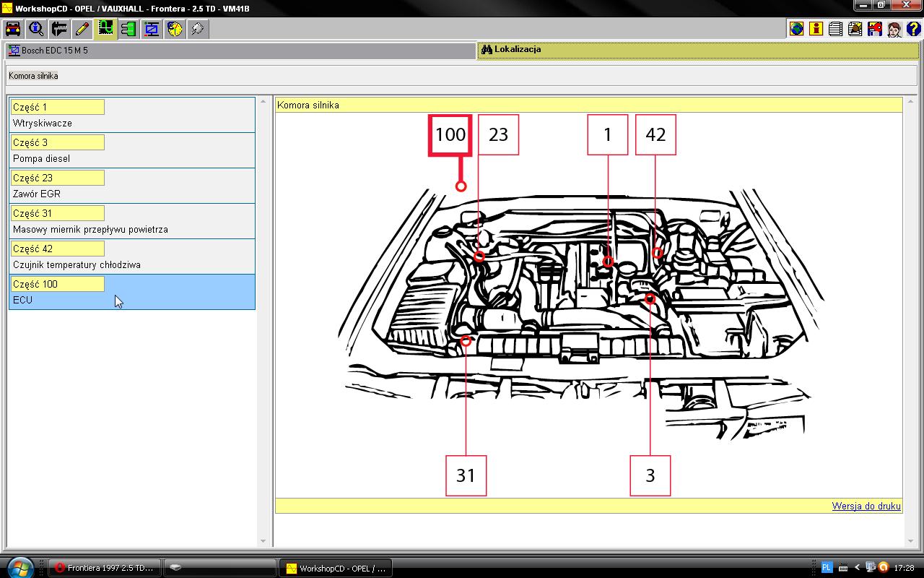Click the Komora silnika breadcrumb heading
The height and width of the screenshot is (578, 924).
pyautogui.click(x=33, y=76)
